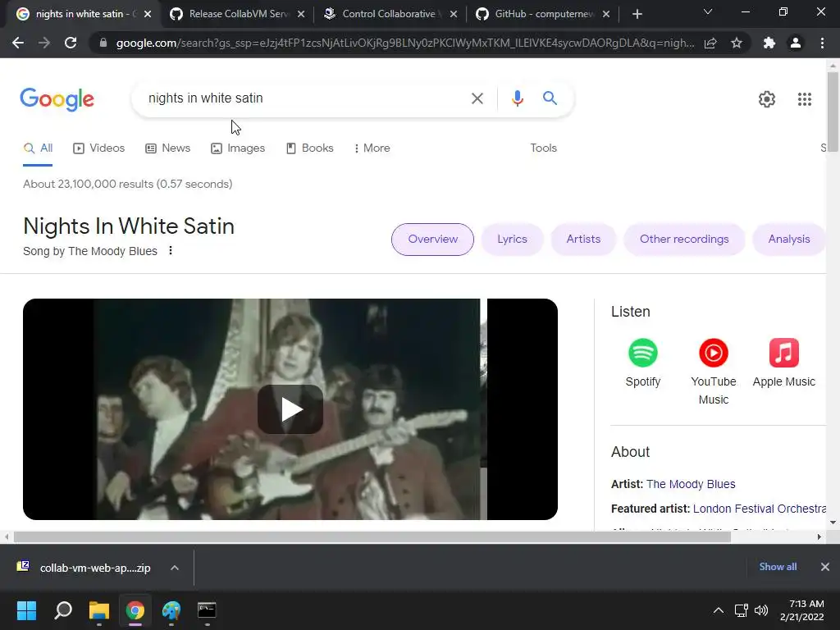Click Show all downloads
The width and height of the screenshot is (840, 630).
778,567
